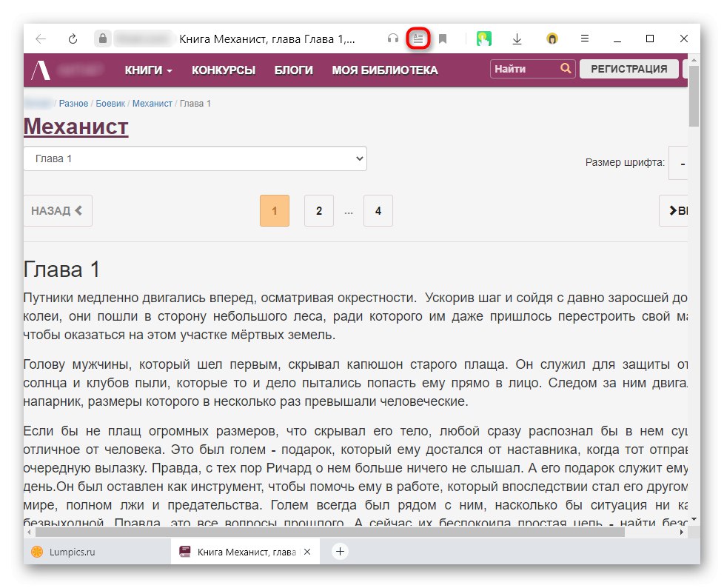Click the minus to decrease font size
The width and height of the screenshot is (724, 588).
point(679,163)
